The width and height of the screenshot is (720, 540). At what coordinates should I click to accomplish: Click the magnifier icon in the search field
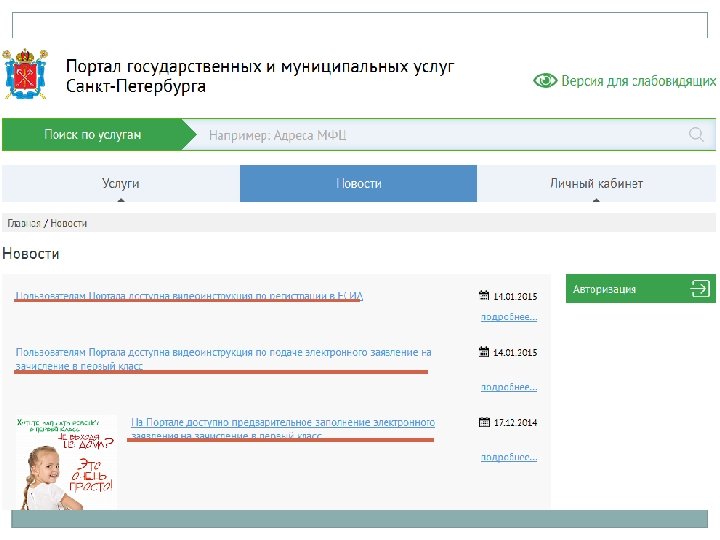click(x=696, y=135)
